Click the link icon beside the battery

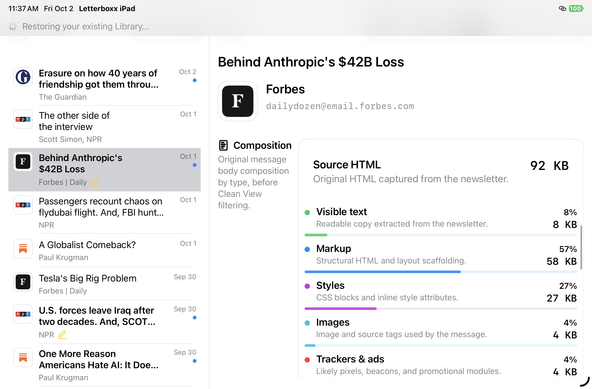(562, 8)
